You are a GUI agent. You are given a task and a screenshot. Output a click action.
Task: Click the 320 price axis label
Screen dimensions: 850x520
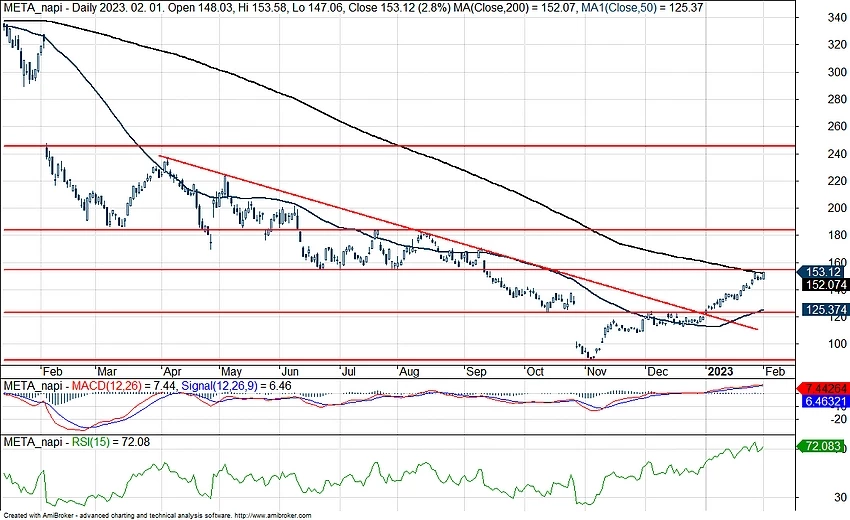tap(836, 45)
